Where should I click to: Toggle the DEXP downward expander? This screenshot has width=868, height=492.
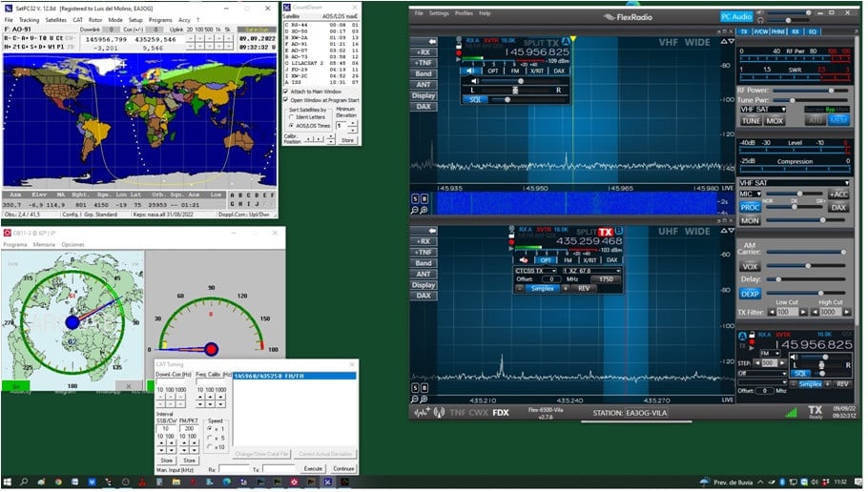click(750, 294)
